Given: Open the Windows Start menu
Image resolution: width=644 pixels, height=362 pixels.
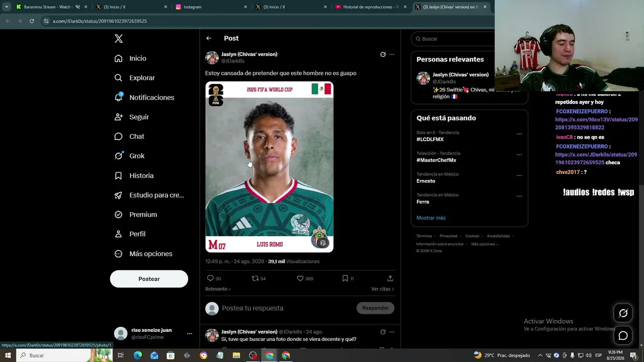Looking at the screenshot, I should click(8, 355).
